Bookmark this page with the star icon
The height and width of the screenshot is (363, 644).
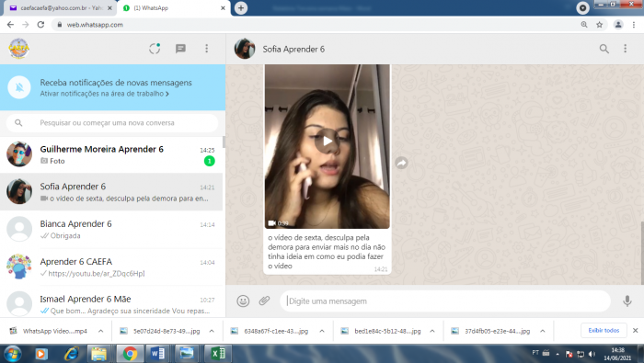pos(599,25)
